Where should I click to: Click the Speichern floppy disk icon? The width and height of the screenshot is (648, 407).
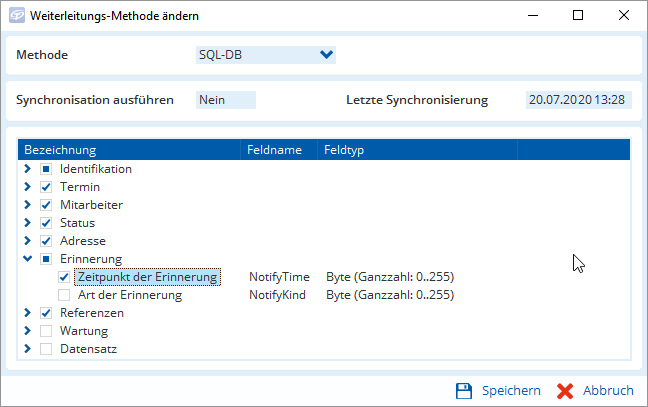(x=464, y=390)
